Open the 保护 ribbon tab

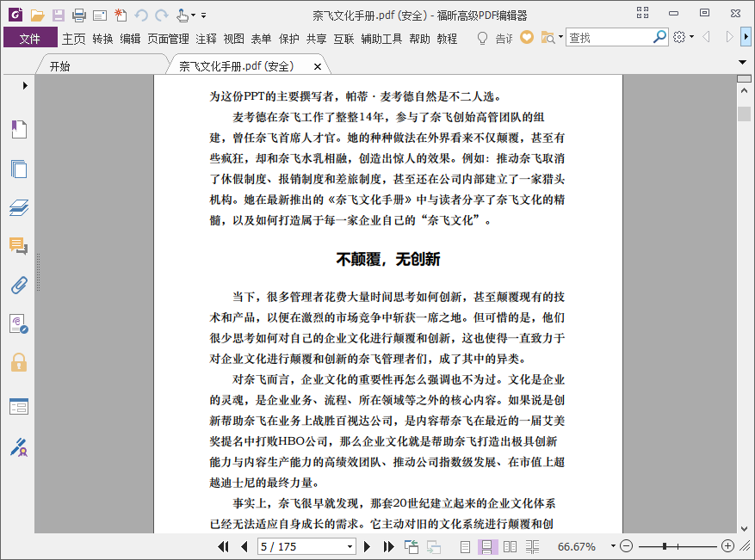pos(289,39)
